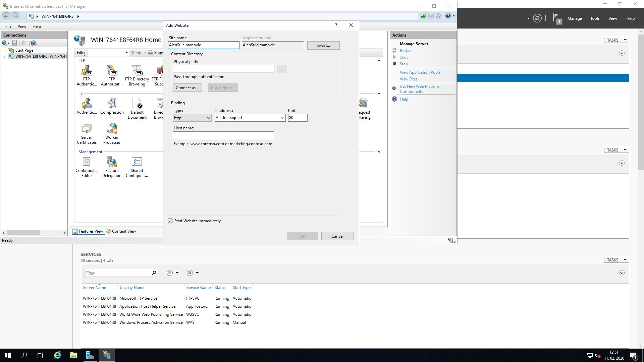Screen dimensions: 644x362
Task: Open the View menu in IIS Manager
Action: pyautogui.click(x=22, y=26)
